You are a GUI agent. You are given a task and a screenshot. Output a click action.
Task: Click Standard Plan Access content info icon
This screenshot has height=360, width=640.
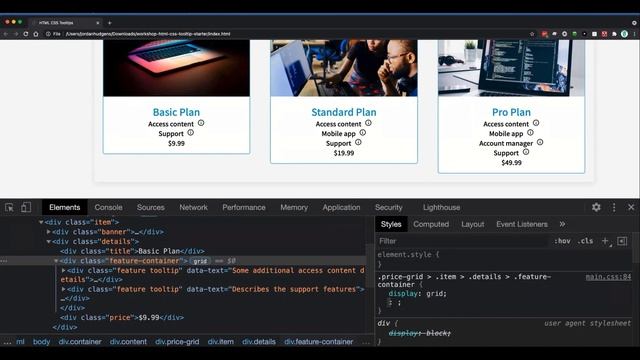click(368, 123)
